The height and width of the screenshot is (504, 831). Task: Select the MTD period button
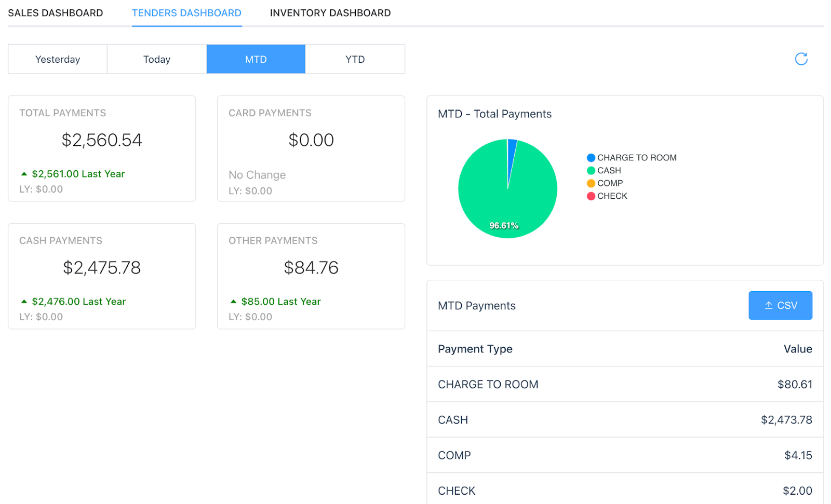coord(256,59)
